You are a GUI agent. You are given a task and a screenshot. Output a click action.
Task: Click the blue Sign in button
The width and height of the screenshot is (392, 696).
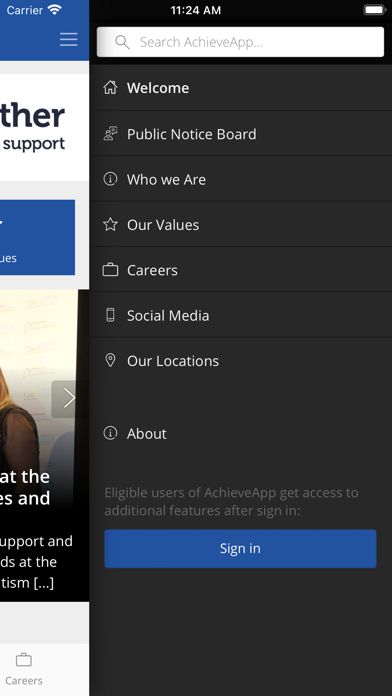click(240, 548)
